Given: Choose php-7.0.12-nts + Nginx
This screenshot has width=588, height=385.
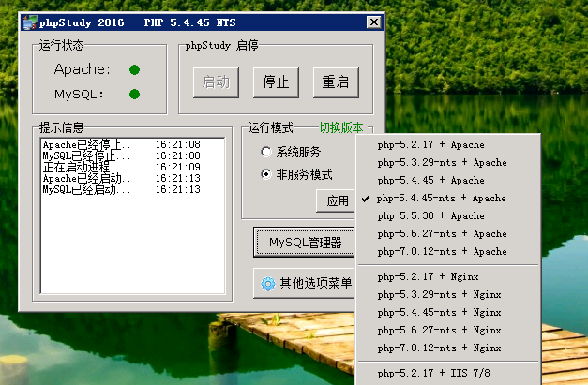Looking at the screenshot, I should click(x=448, y=348).
